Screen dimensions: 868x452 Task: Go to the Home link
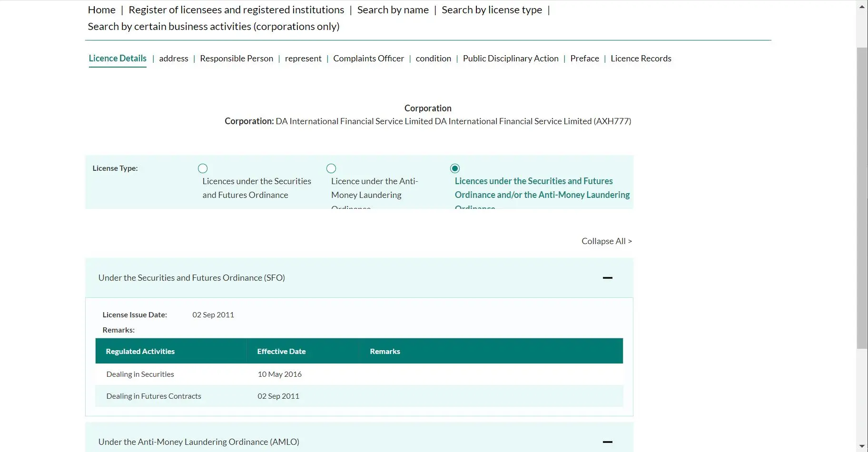[x=101, y=10]
